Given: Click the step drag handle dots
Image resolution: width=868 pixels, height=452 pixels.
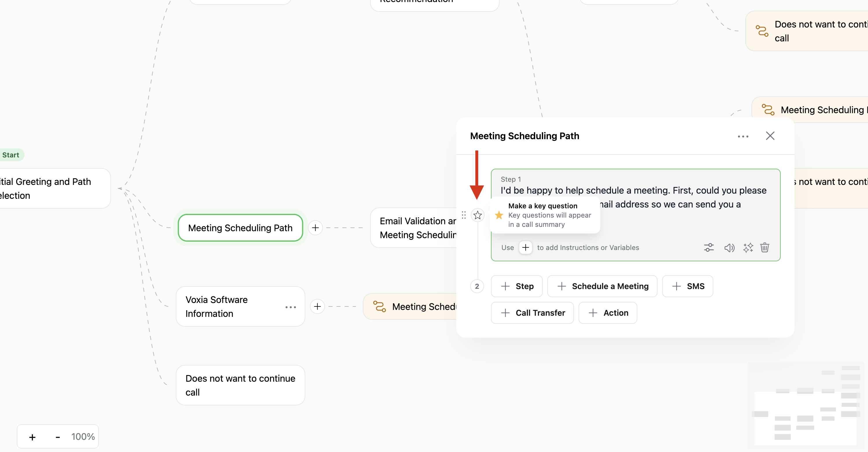Looking at the screenshot, I should pyautogui.click(x=464, y=215).
